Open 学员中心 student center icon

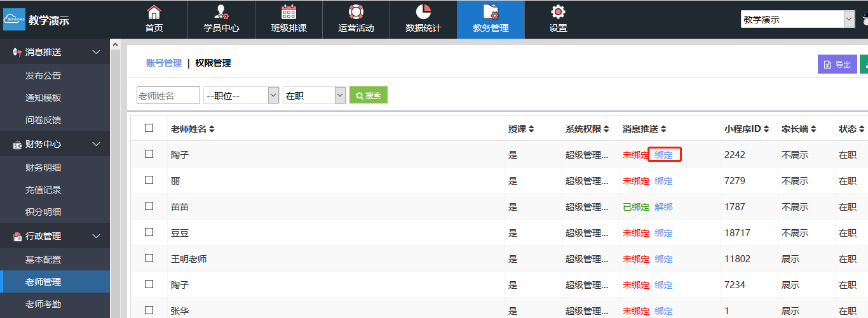(x=221, y=12)
